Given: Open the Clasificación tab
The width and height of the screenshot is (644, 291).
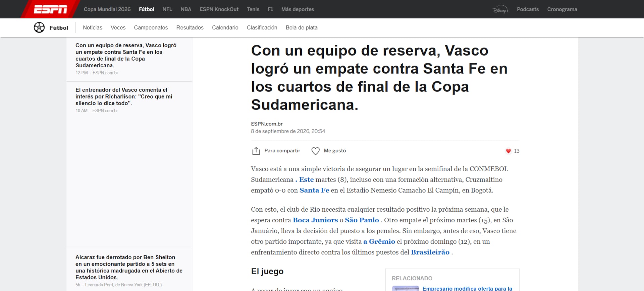Looking at the screenshot, I should [262, 27].
